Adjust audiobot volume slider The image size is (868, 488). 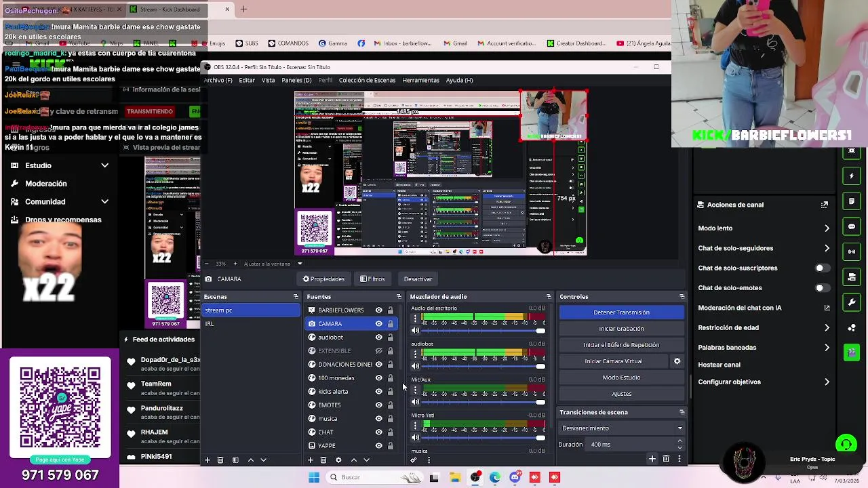[483, 366]
